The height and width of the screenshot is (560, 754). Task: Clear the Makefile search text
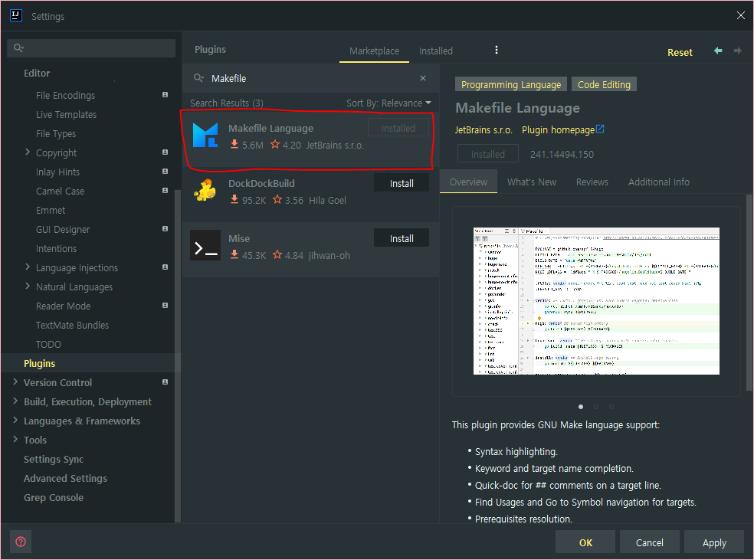coord(423,78)
